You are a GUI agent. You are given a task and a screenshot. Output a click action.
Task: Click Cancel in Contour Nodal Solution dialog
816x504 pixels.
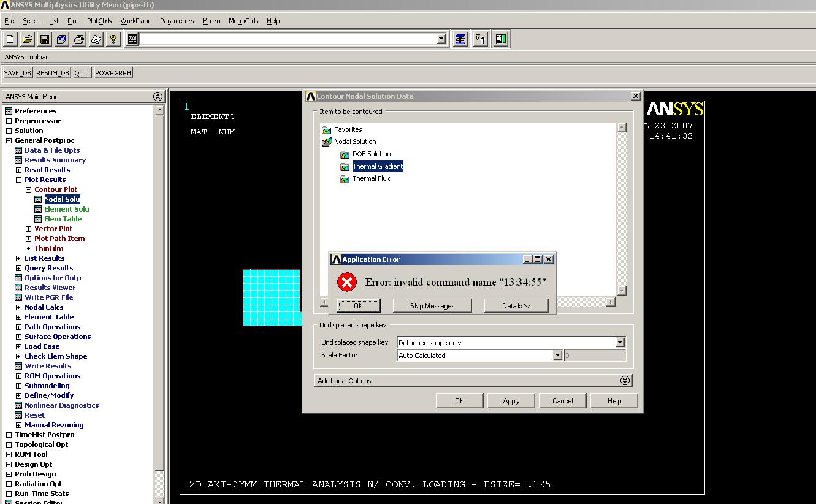(x=562, y=400)
